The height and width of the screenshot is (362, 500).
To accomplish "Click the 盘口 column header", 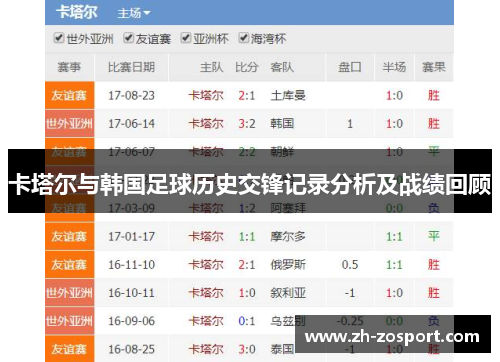I will [x=350, y=67].
